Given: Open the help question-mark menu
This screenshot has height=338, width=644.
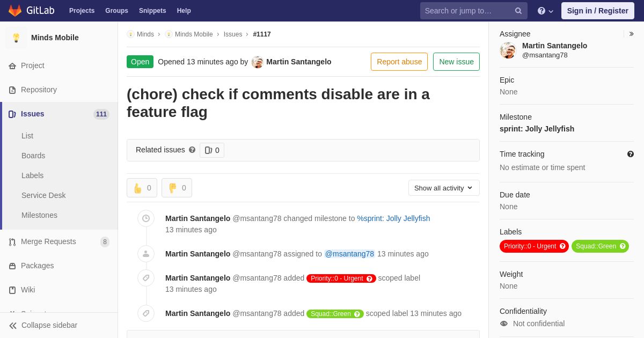Looking at the screenshot, I should [x=545, y=11].
